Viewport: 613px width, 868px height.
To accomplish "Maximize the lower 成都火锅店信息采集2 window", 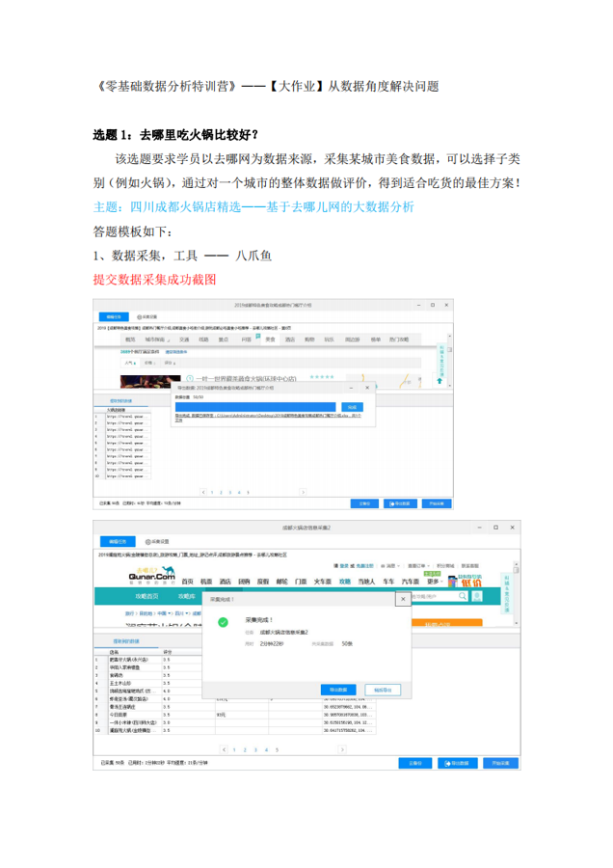I will click(x=495, y=528).
